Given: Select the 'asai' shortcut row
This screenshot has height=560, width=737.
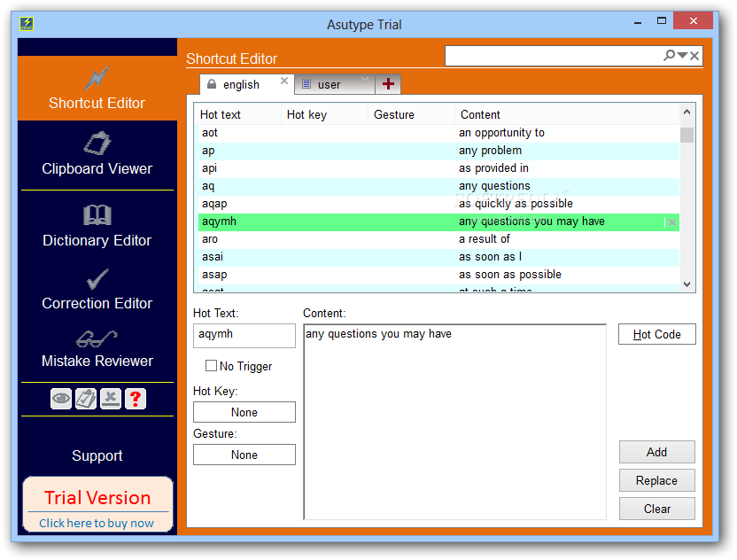Looking at the screenshot, I should tap(438, 257).
